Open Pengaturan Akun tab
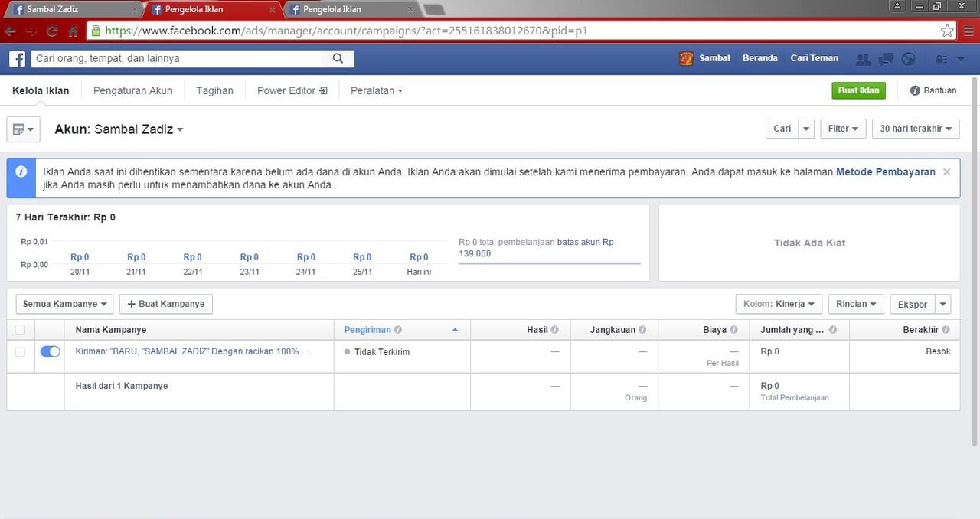Image resolution: width=980 pixels, height=519 pixels. point(132,90)
